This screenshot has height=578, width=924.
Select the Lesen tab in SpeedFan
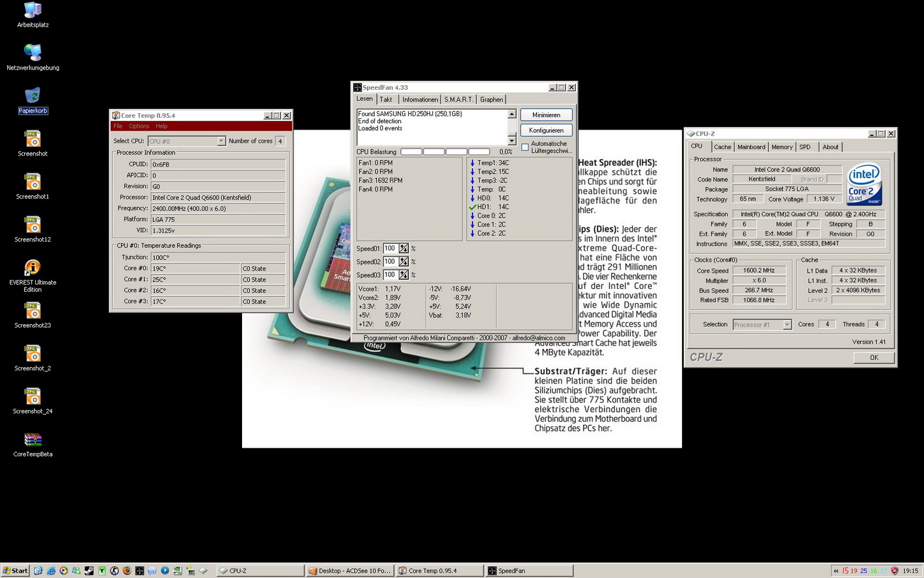click(x=364, y=99)
